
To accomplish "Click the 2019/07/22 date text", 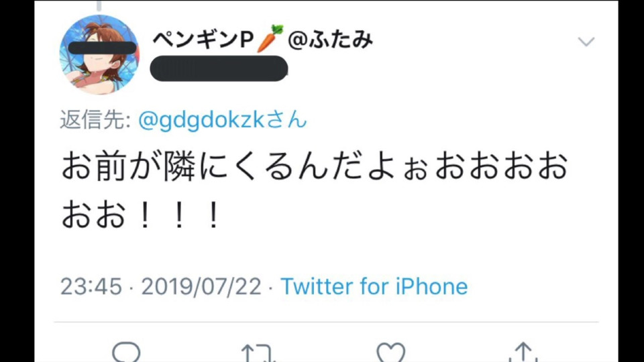I will (201, 286).
